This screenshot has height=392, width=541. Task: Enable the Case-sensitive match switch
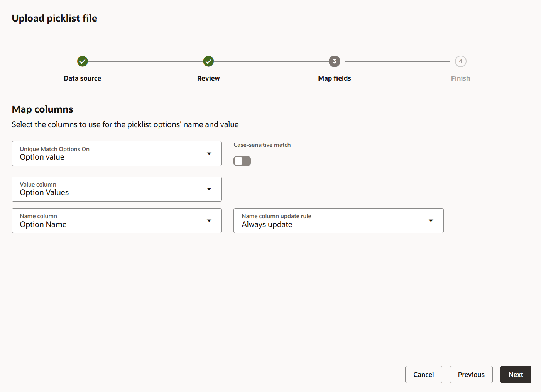242,161
